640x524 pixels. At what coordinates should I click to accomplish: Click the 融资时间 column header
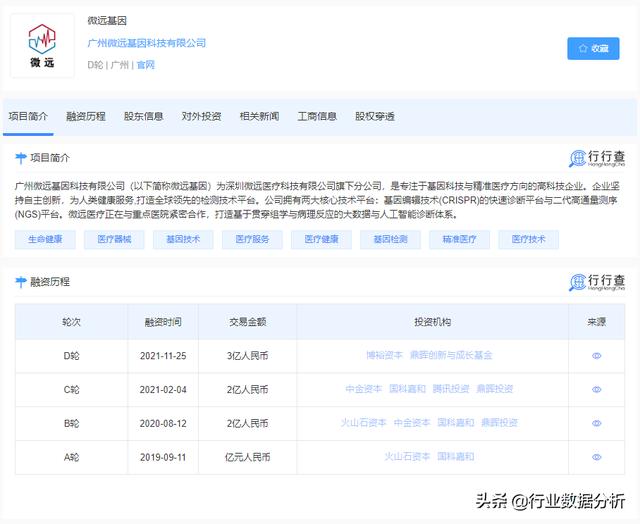[163, 322]
